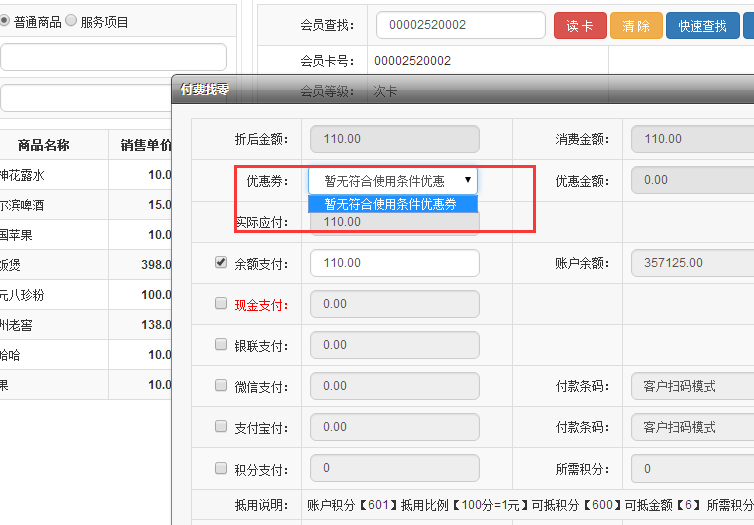Click the 商品名称 column header
This screenshot has width=754, height=525.
click(43, 145)
